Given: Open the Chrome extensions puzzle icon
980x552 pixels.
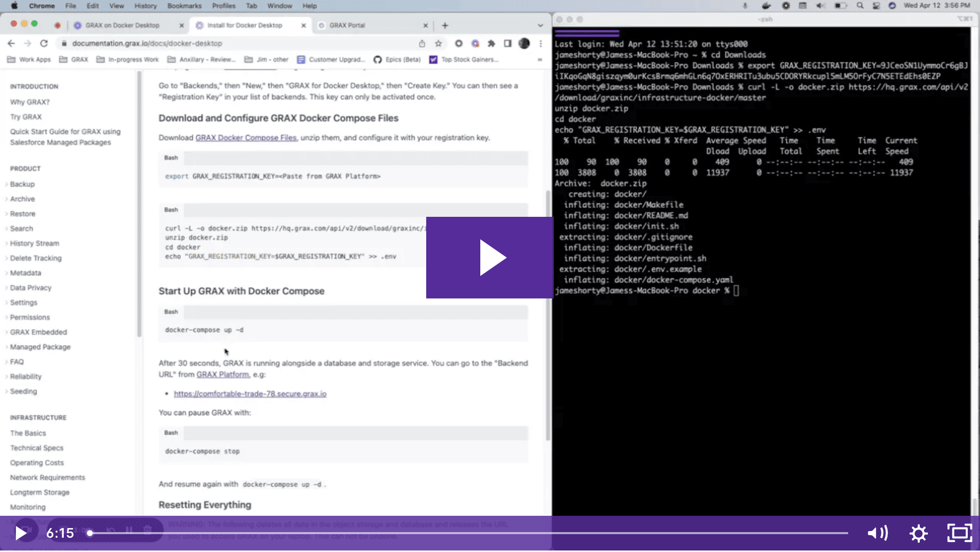Looking at the screenshot, I should pyautogui.click(x=492, y=44).
